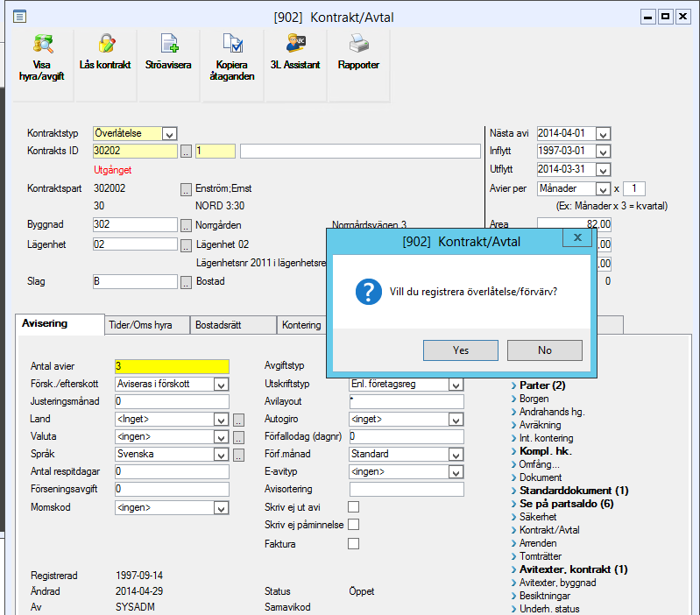Open Förf.månad Standard dropdown
This screenshot has width=700, height=615.
pyautogui.click(x=456, y=455)
